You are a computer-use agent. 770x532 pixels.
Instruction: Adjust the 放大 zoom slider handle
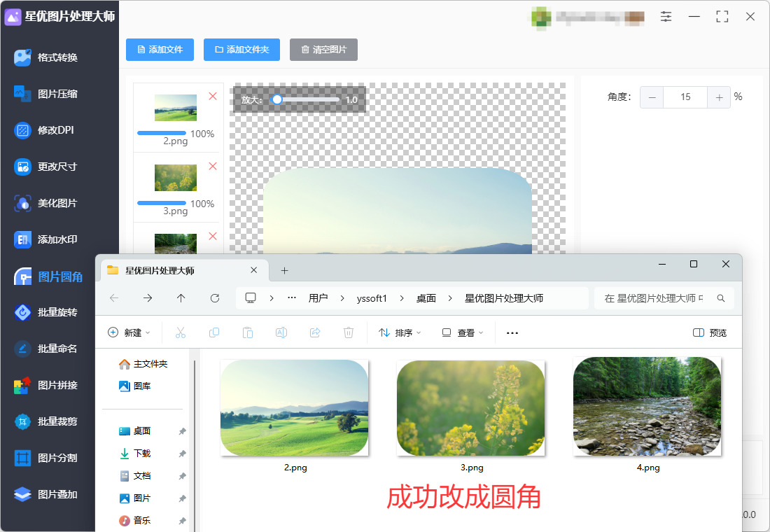(x=277, y=99)
